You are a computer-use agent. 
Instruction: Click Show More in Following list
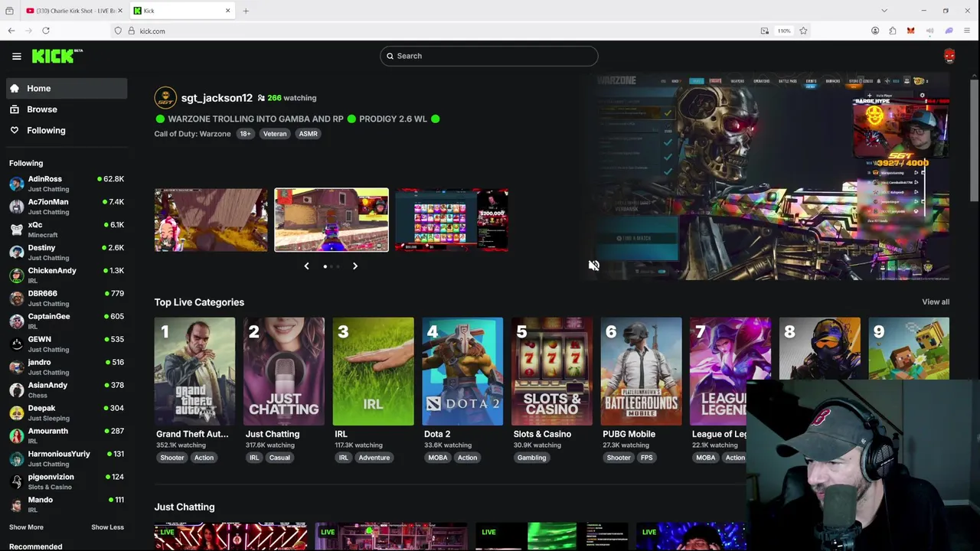coord(26,527)
